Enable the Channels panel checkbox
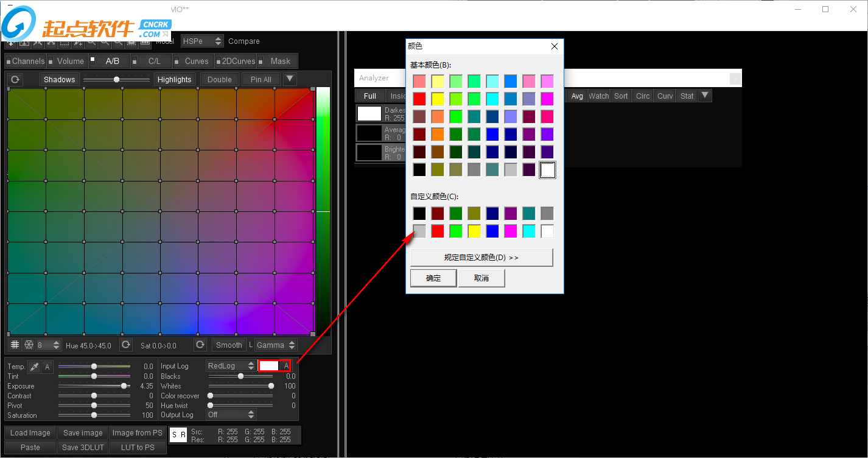The width and height of the screenshot is (868, 458). (9, 62)
